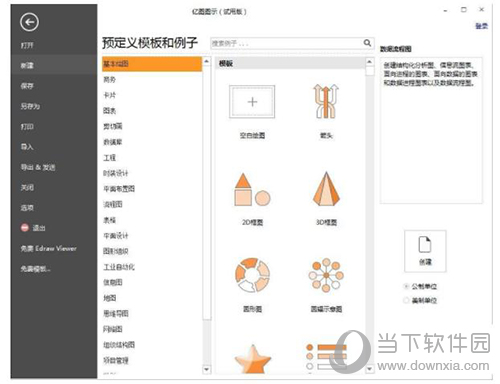The height and width of the screenshot is (384, 500).
Task: Select the 信息图 category
Action: (113, 282)
